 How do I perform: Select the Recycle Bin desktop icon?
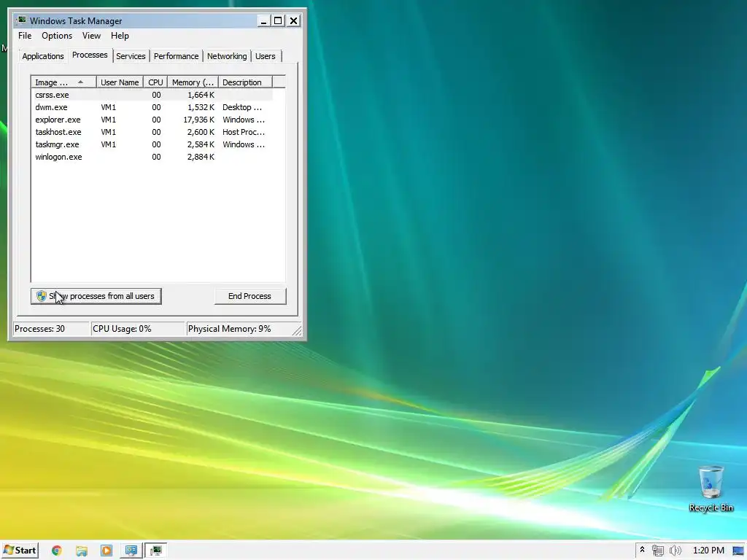[711, 489]
